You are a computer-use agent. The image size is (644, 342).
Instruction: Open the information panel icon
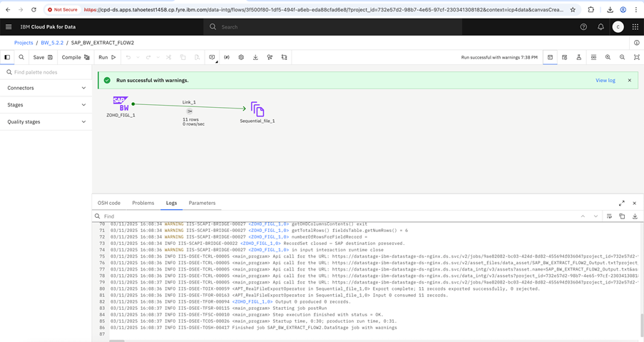pos(637,43)
